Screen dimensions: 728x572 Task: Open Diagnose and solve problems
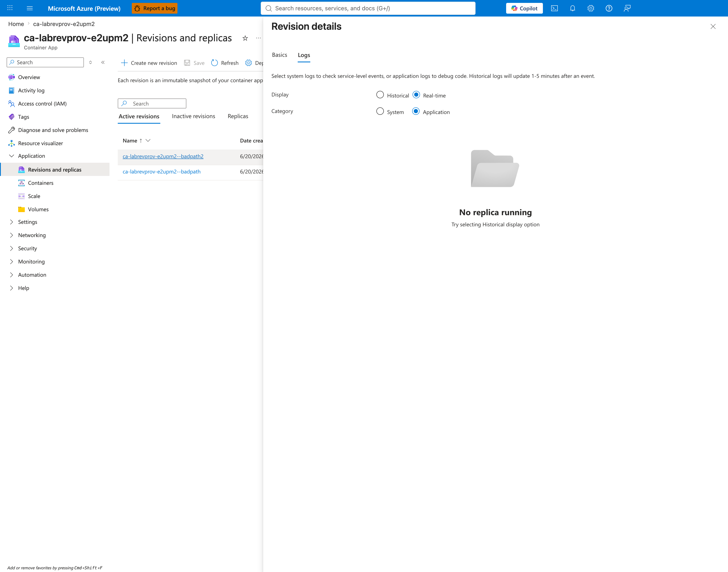tap(53, 130)
